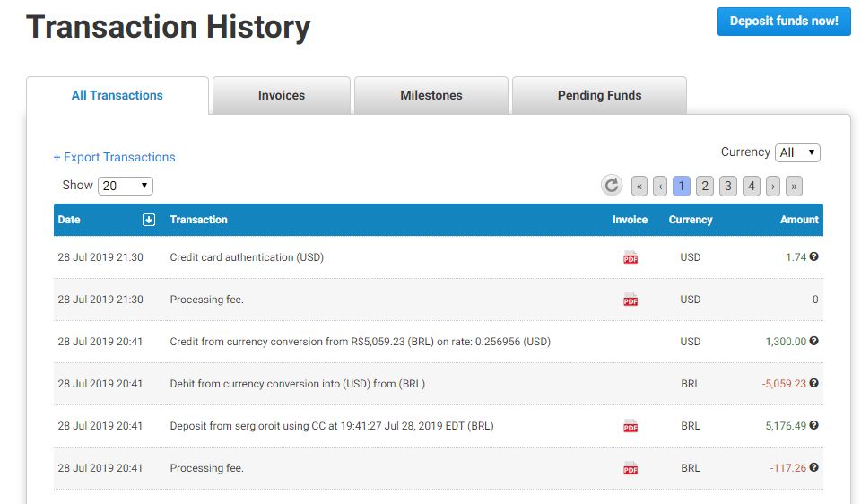Jump to last page of transactions
The height and width of the screenshot is (504, 861).
click(794, 186)
